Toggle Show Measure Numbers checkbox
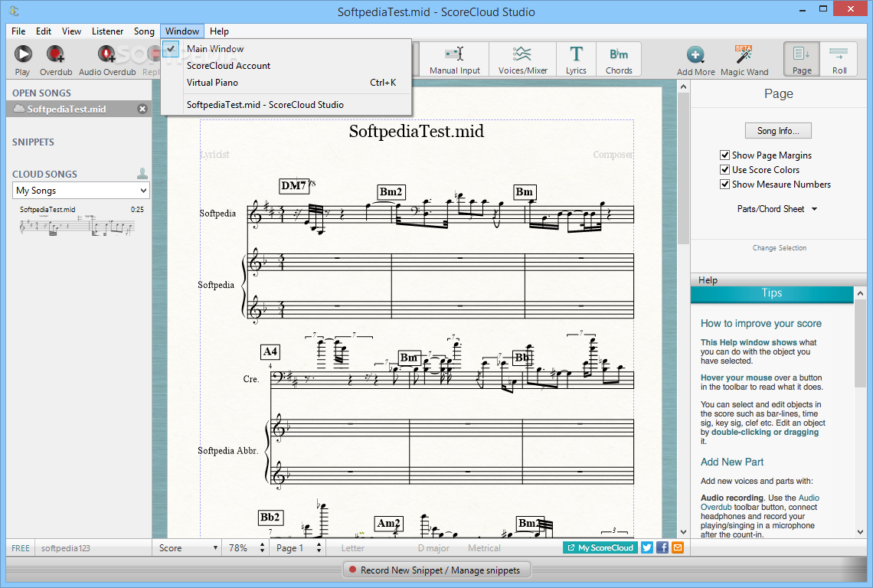 (x=725, y=184)
